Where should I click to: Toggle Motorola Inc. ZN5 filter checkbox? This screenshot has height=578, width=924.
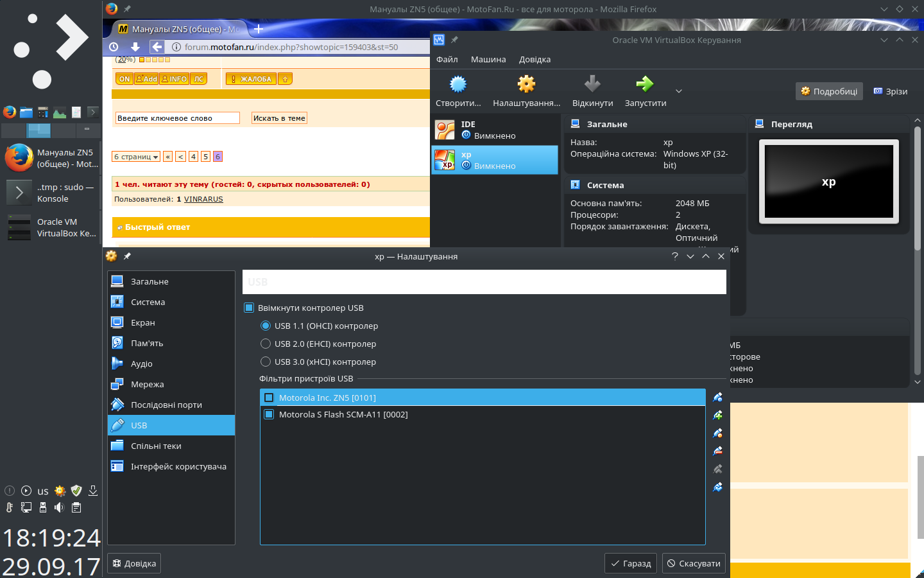[x=269, y=398]
